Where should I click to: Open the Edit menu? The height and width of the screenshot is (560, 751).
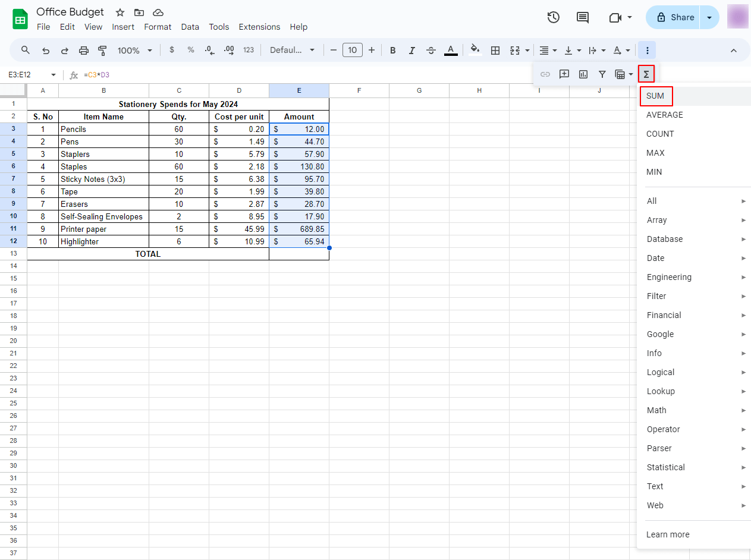pyautogui.click(x=67, y=27)
